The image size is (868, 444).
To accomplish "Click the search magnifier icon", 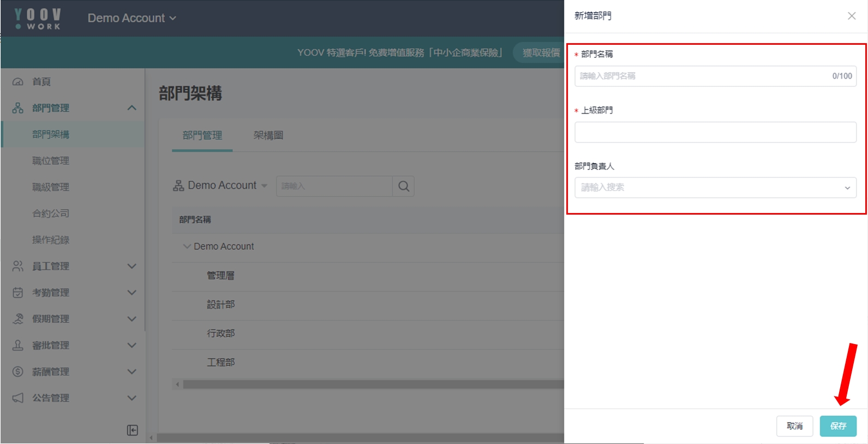I will [x=404, y=186].
